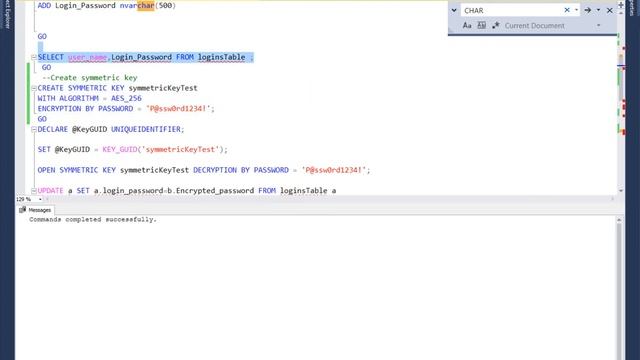Click the 'user_name' column in SELECT
The width and height of the screenshot is (640, 360).
[x=87, y=57]
